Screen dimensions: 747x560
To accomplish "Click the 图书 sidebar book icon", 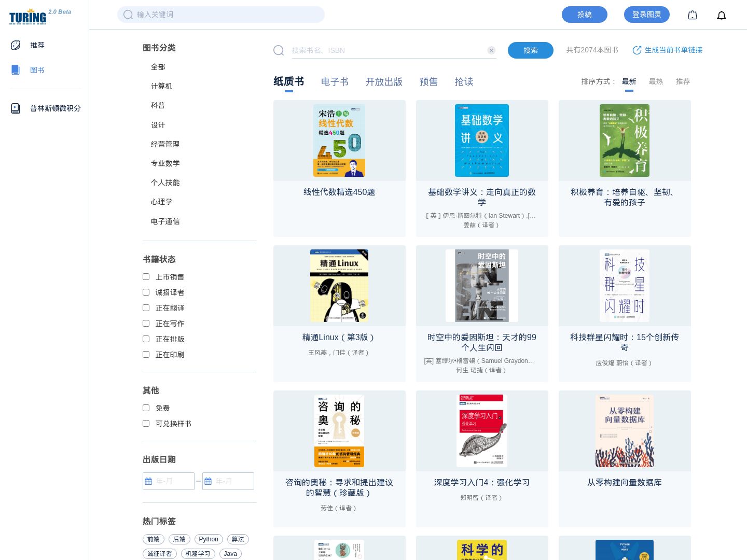I will point(16,70).
